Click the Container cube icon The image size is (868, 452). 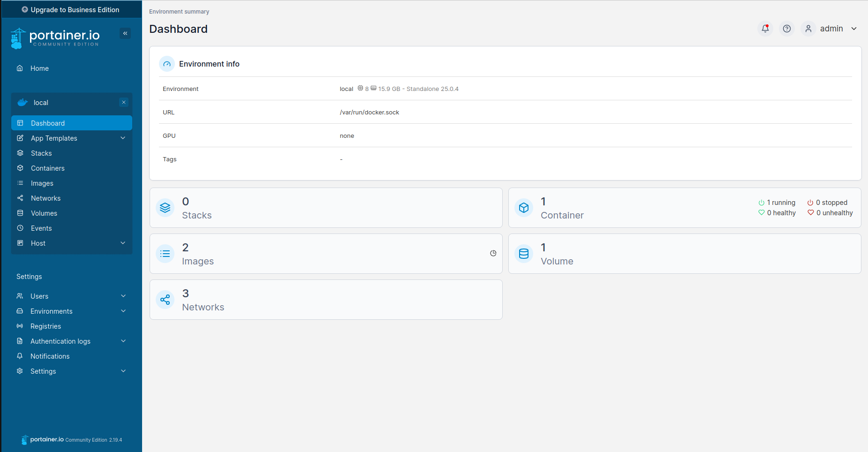click(524, 208)
